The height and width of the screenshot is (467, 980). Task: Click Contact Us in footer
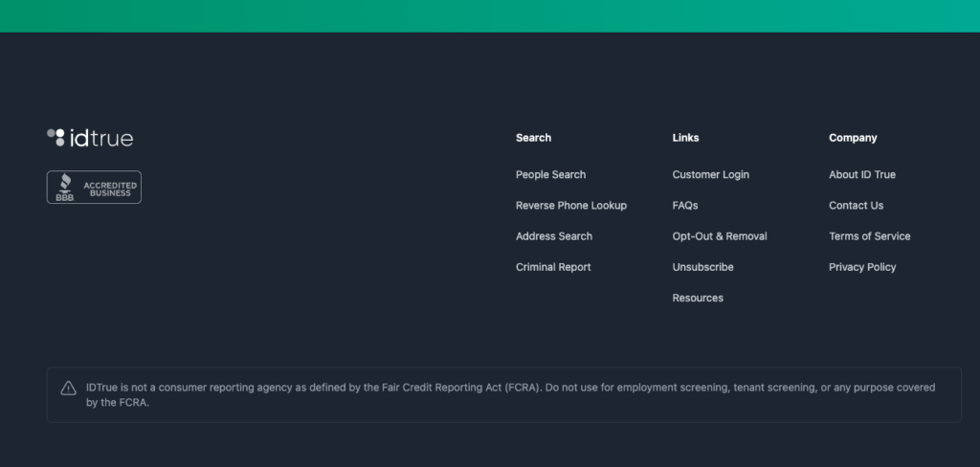coord(856,206)
